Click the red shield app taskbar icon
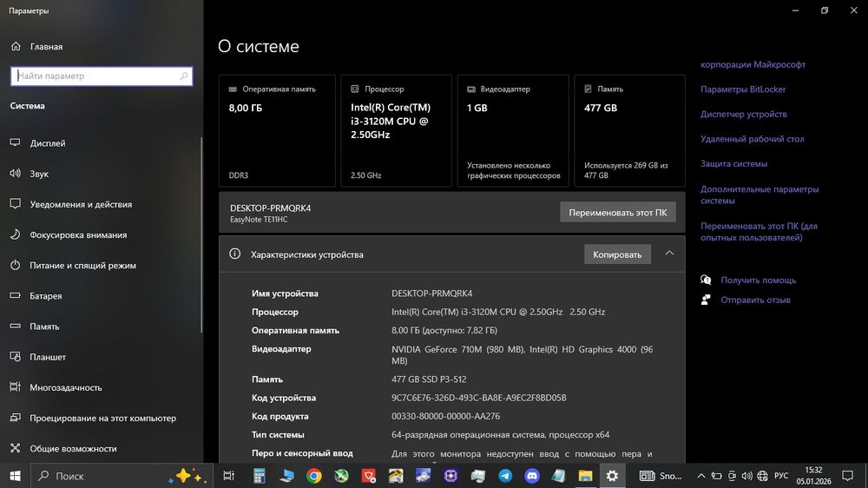This screenshot has width=868, height=488. [x=369, y=475]
